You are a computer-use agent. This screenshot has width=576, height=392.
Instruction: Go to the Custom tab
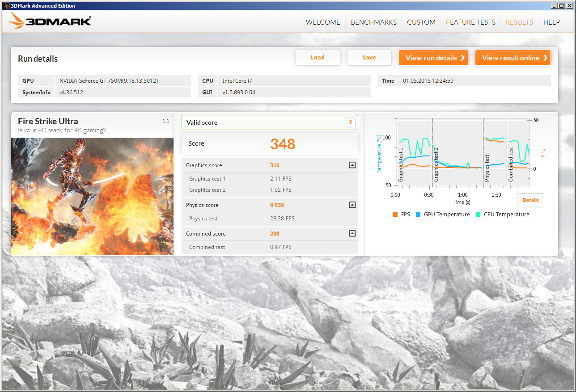pos(421,22)
